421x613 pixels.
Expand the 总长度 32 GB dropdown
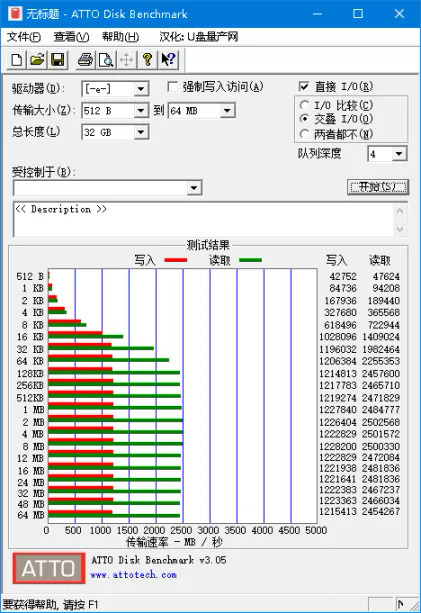(141, 133)
